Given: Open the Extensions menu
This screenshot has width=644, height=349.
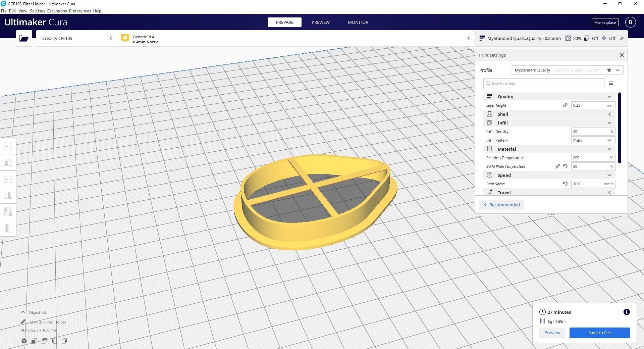Looking at the screenshot, I should click(57, 11).
